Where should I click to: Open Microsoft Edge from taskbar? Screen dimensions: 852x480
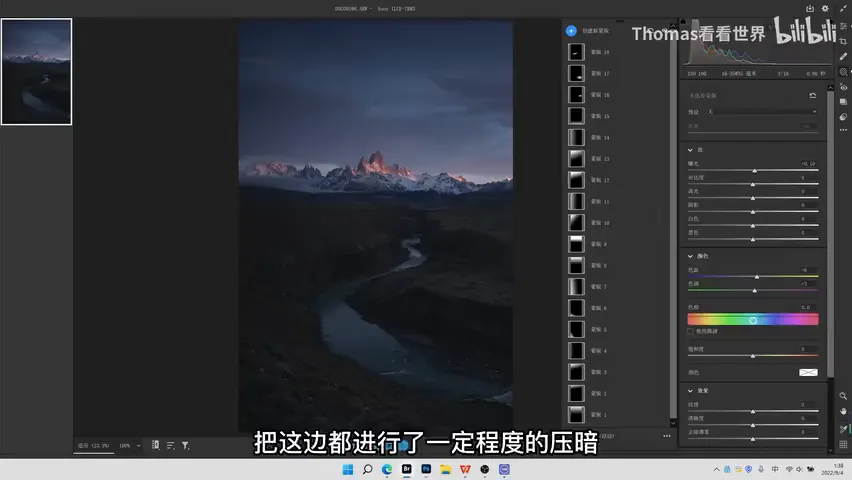(387, 469)
